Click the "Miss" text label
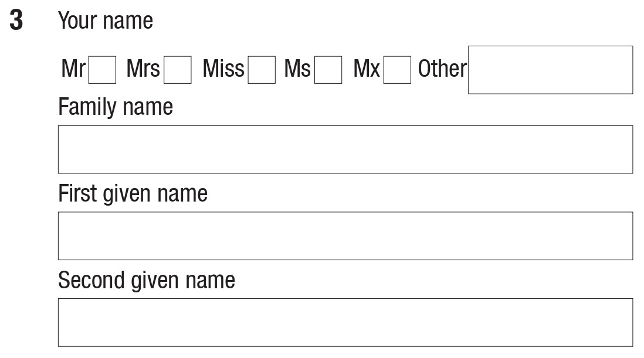Viewport: 644px width, 358px height. pyautogui.click(x=223, y=69)
